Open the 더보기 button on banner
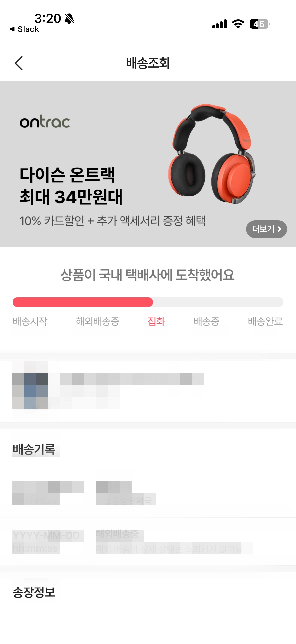 267,229
